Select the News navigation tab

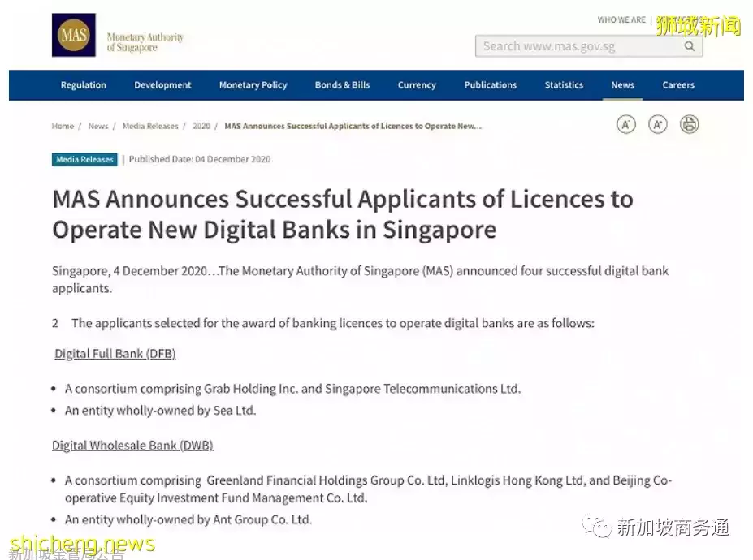(x=622, y=85)
